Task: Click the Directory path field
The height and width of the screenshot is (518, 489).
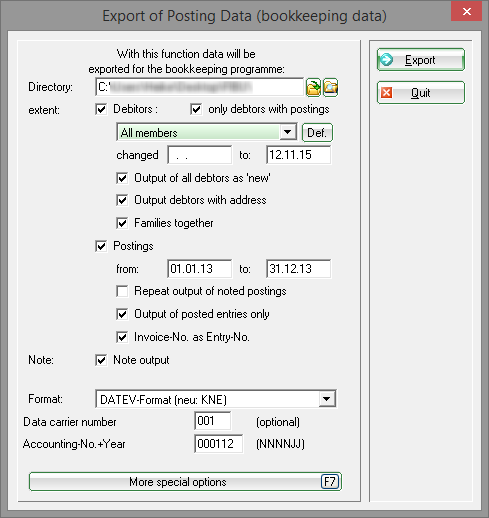Action: point(199,87)
